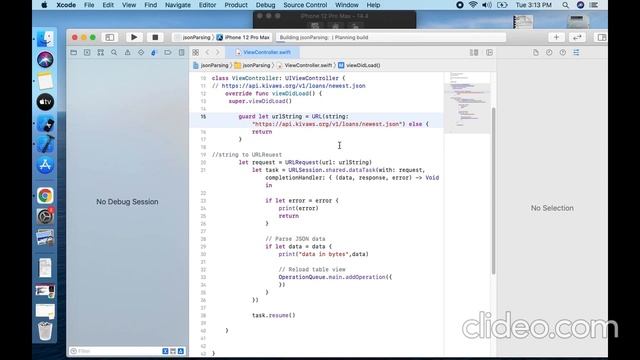Open the Edit menu

[x=108, y=5]
